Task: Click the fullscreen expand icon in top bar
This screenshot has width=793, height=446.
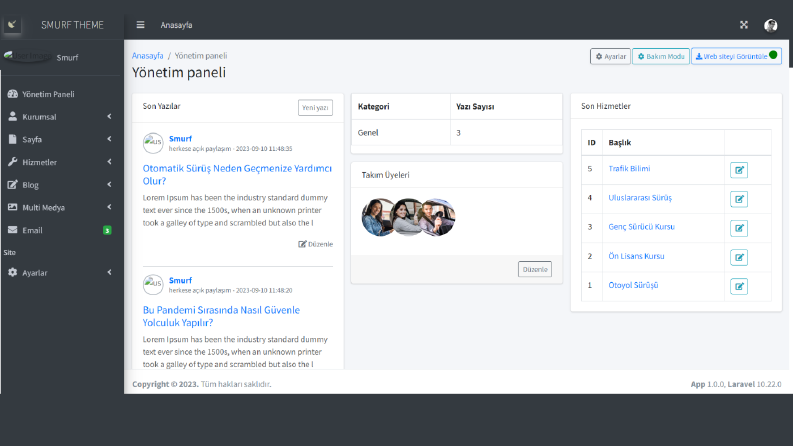Action: coord(743,25)
